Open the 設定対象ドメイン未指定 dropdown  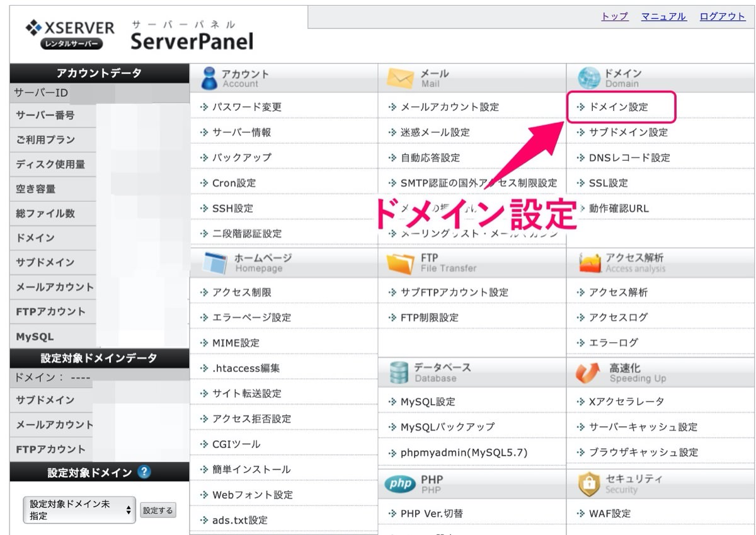pyautogui.click(x=79, y=510)
